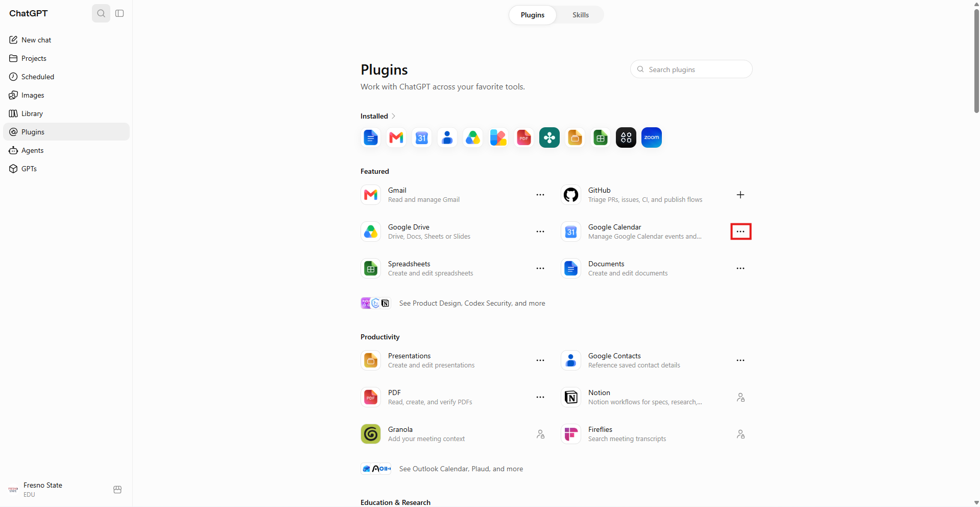This screenshot has height=507, width=980.
Task: Go to Images in the sidebar
Action: pyautogui.click(x=66, y=95)
